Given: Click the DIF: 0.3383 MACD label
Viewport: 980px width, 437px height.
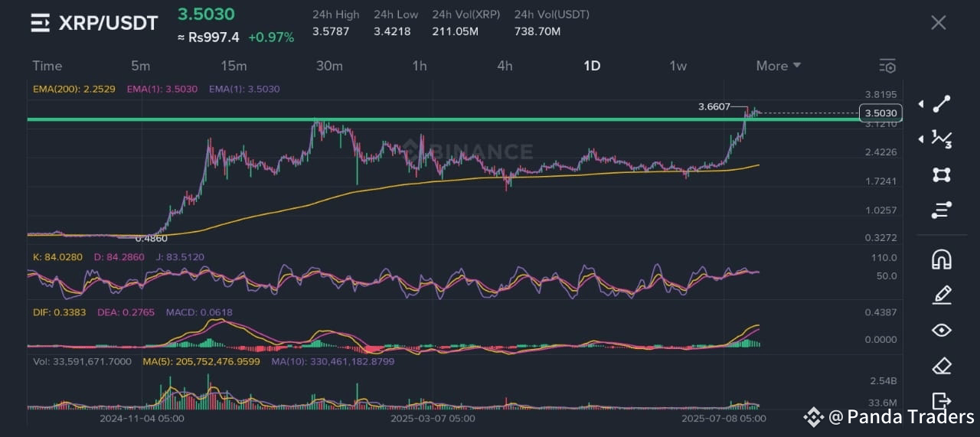Looking at the screenshot, I should (60, 312).
